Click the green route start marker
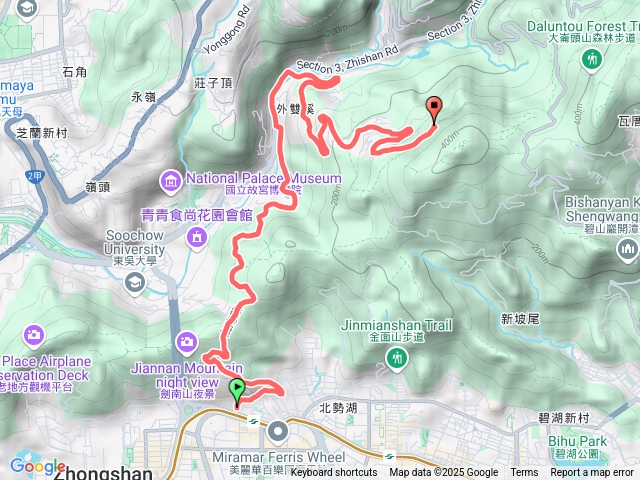Image resolution: width=640 pixels, height=480 pixels. click(237, 389)
